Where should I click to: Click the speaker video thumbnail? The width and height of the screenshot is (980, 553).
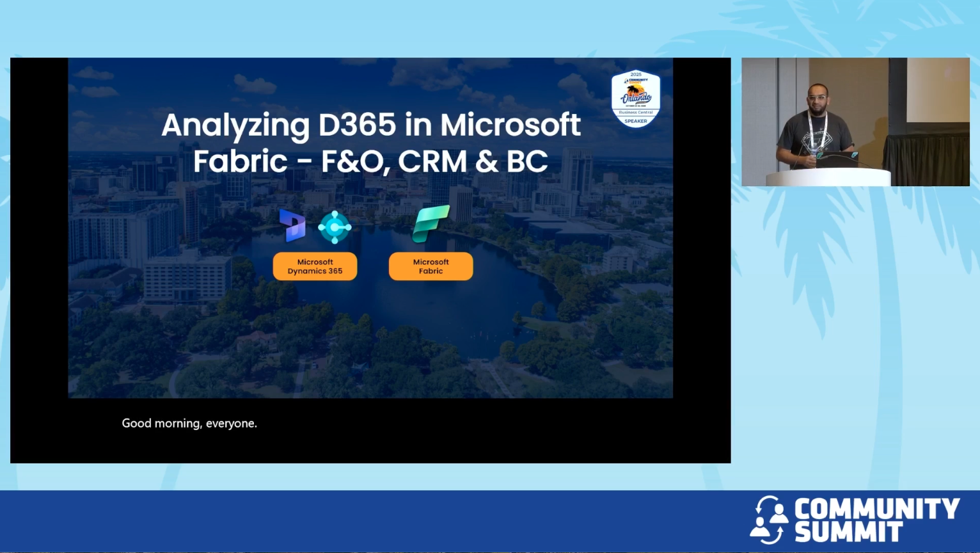855,122
